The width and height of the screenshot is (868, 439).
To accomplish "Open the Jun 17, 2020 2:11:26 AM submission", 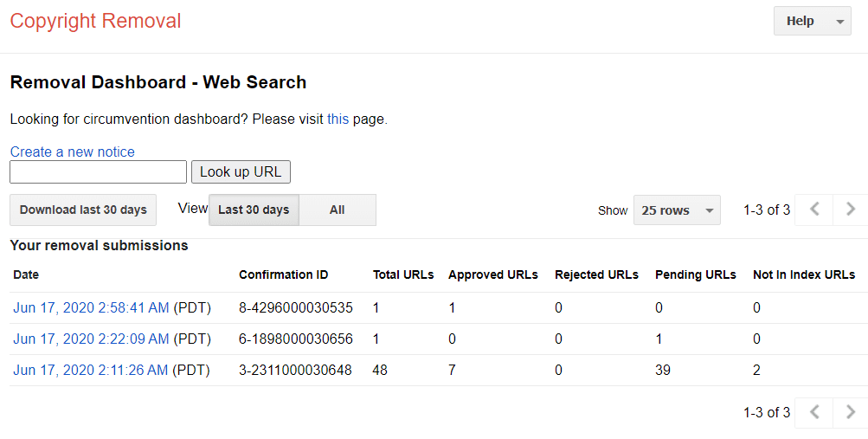I will (x=91, y=370).
